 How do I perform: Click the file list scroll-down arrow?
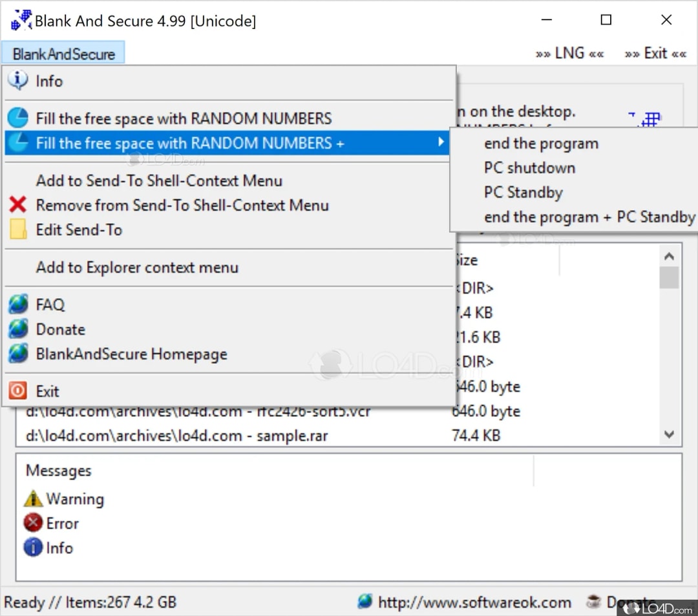click(669, 434)
